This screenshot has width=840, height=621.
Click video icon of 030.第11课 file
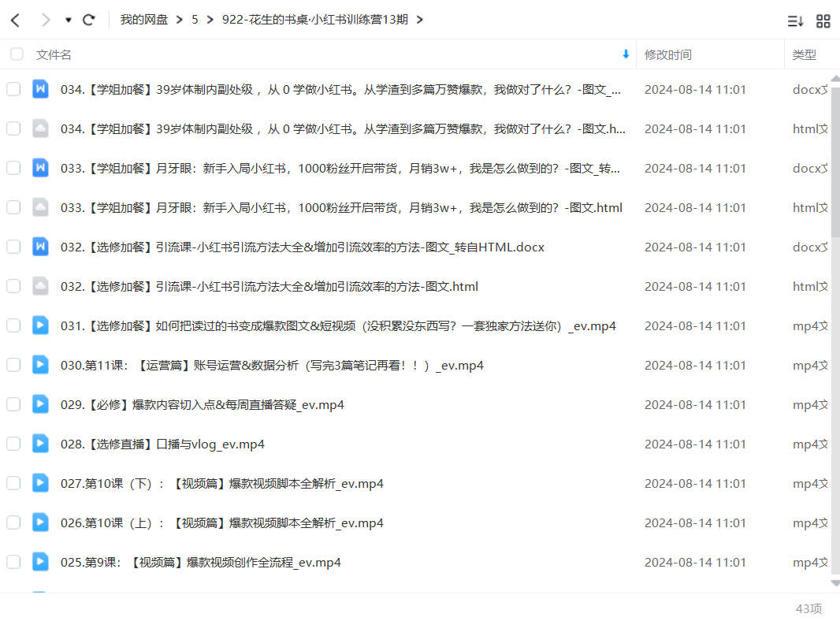(40, 365)
